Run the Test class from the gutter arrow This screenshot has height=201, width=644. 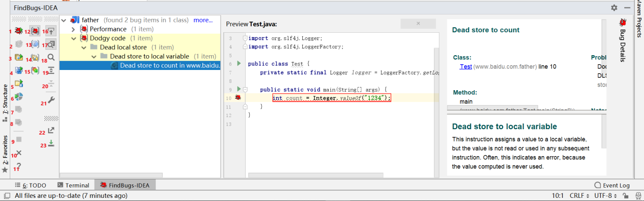pyautogui.click(x=239, y=64)
